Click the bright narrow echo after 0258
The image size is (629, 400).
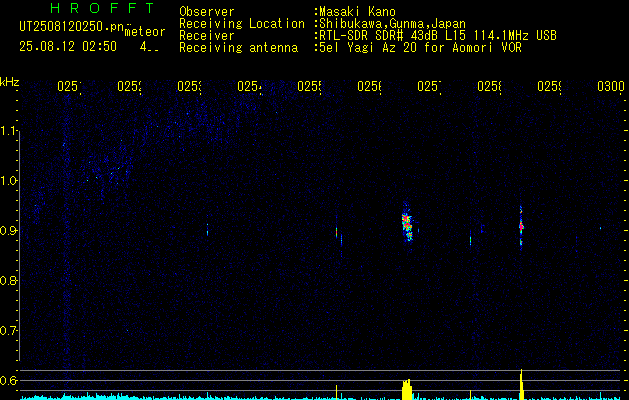pos(521,228)
